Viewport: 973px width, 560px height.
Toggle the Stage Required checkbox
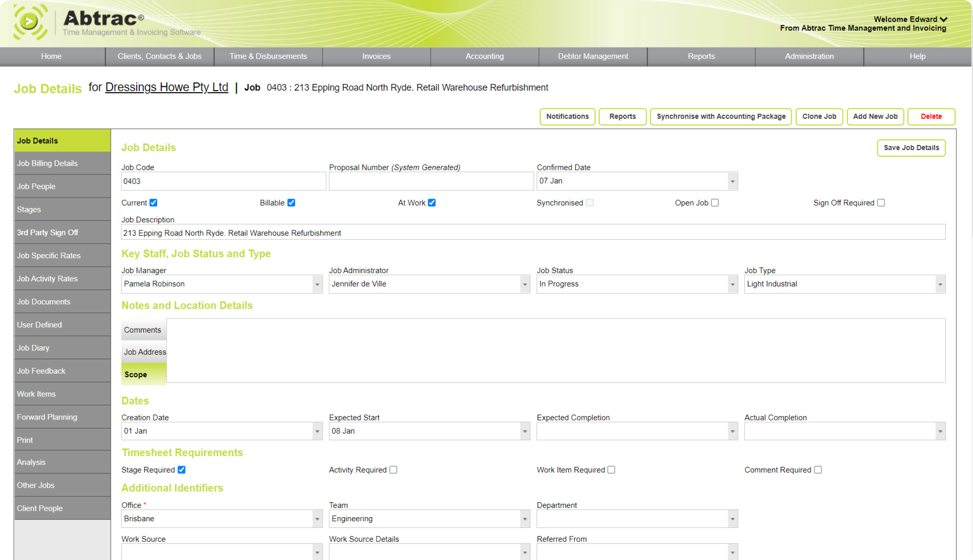(x=182, y=470)
